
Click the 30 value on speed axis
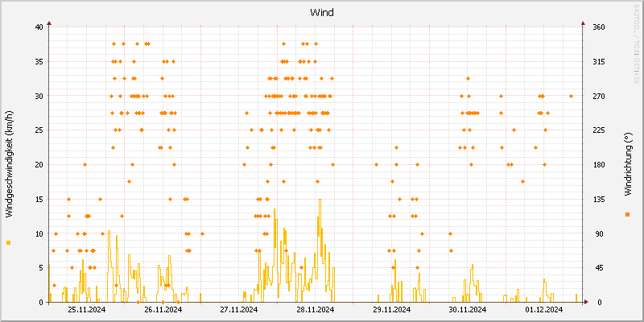[x=39, y=96]
